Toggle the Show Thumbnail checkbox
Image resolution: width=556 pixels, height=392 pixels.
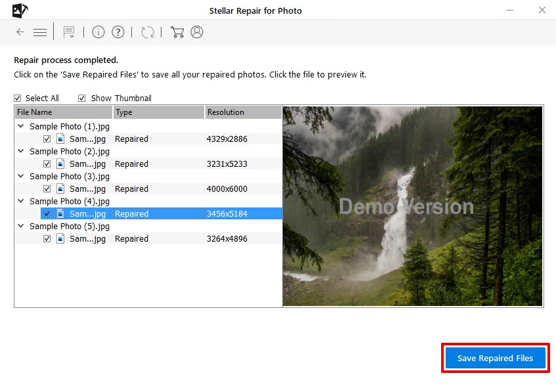(81, 98)
